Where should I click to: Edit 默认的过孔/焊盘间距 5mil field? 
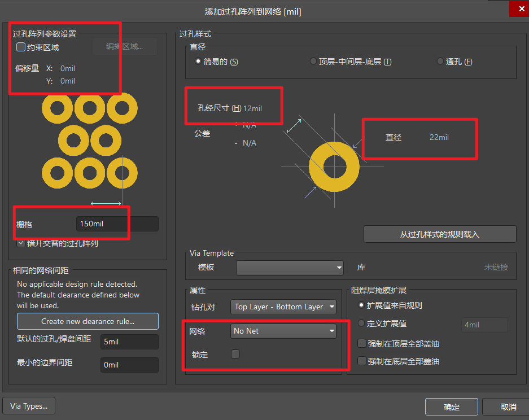(x=129, y=342)
